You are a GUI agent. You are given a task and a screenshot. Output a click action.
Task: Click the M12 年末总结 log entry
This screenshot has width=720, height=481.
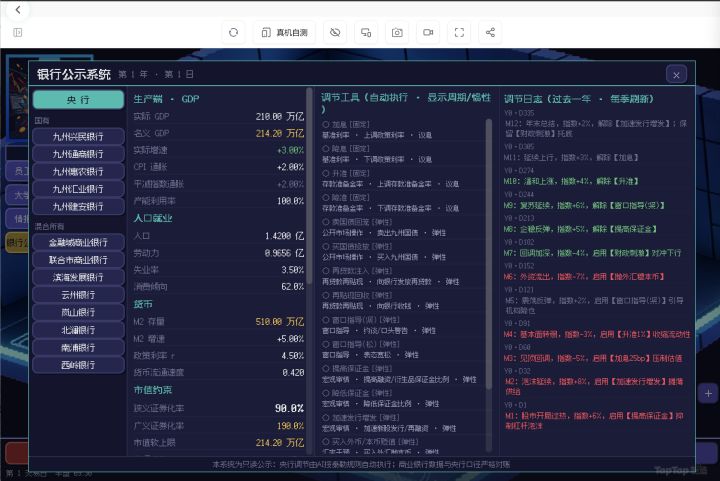tap(596, 129)
